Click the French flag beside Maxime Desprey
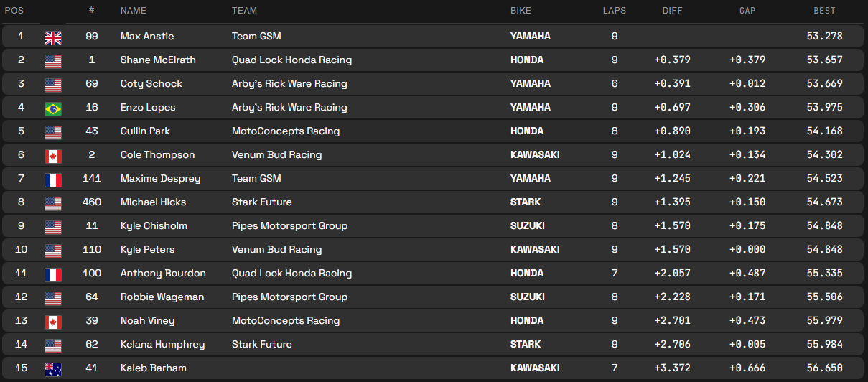 coord(53,179)
